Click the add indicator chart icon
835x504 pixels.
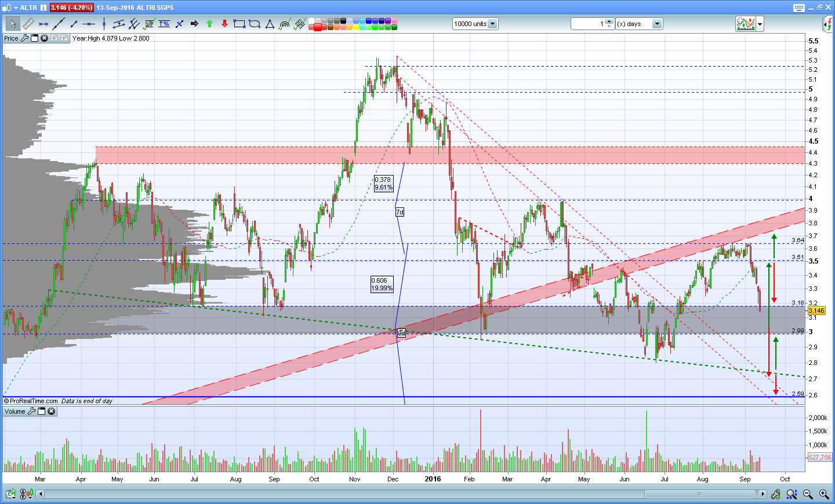tap(746, 24)
